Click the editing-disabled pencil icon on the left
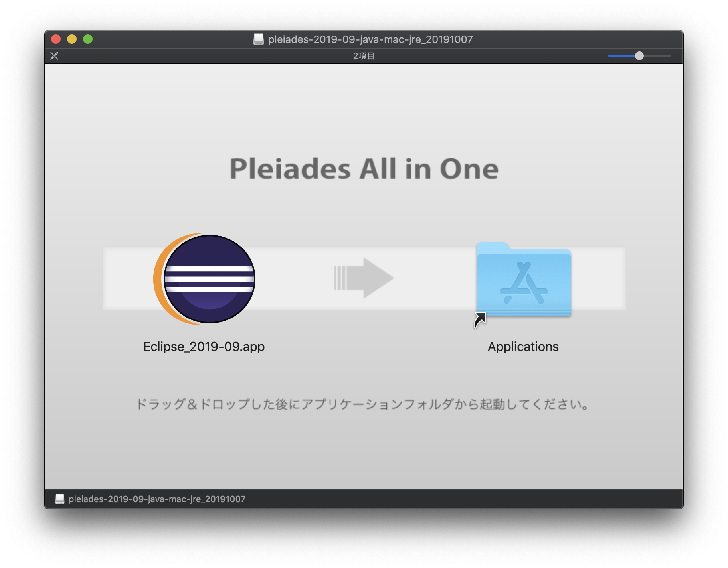Screen dimensions: 728x568 click(54, 56)
